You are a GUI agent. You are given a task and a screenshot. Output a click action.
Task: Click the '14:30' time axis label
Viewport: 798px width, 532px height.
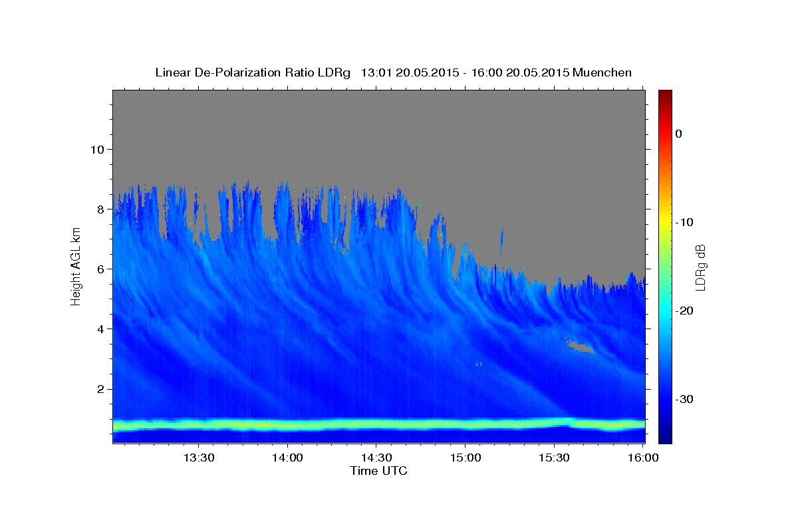click(x=376, y=458)
